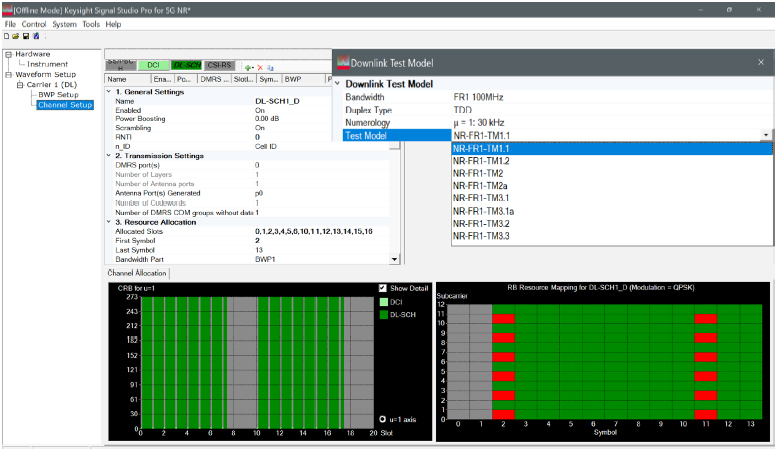Select BWP Setup in the tree

click(x=58, y=94)
